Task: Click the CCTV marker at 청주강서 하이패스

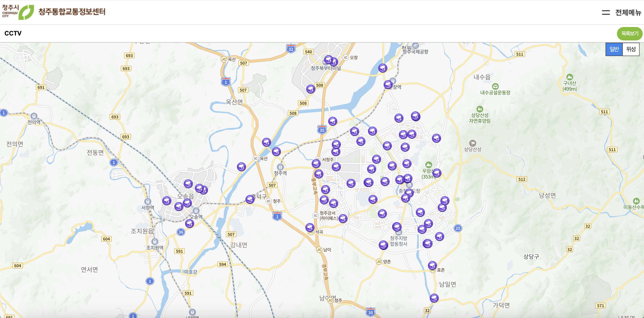Action: (343, 218)
